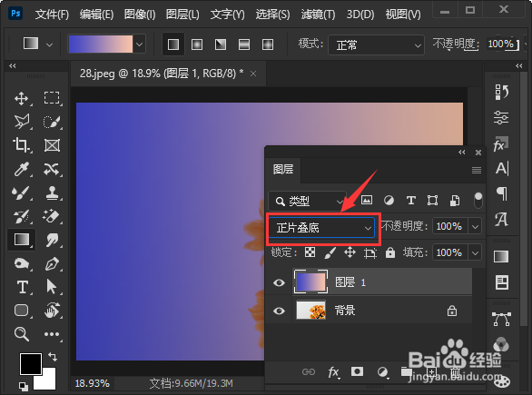The image size is (532, 395).
Task: Select the Brush tool
Action: click(x=22, y=193)
